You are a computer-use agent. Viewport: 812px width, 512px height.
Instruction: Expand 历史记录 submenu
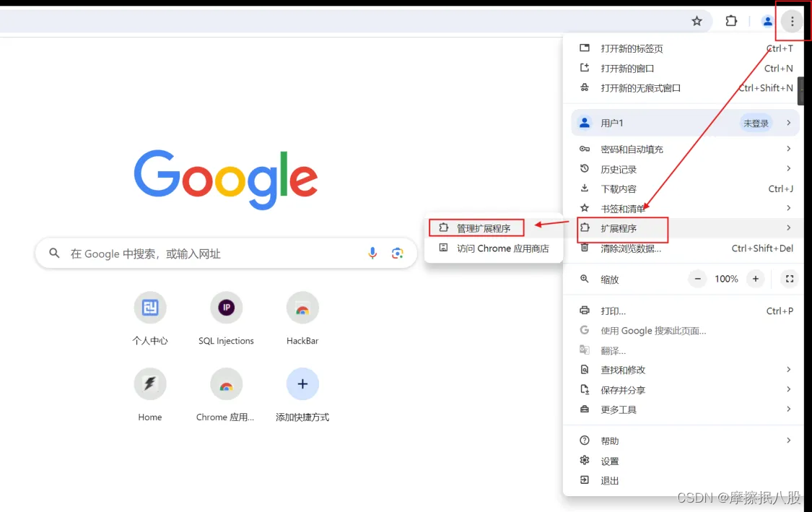click(685, 169)
